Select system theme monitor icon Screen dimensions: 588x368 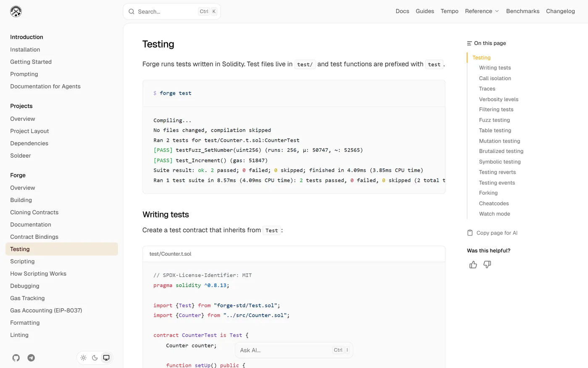pos(106,358)
